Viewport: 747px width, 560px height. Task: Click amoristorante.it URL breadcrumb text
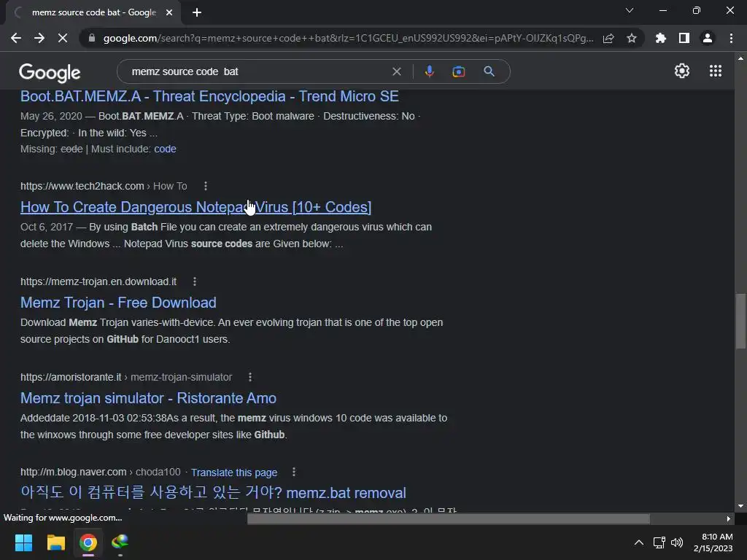click(125, 377)
